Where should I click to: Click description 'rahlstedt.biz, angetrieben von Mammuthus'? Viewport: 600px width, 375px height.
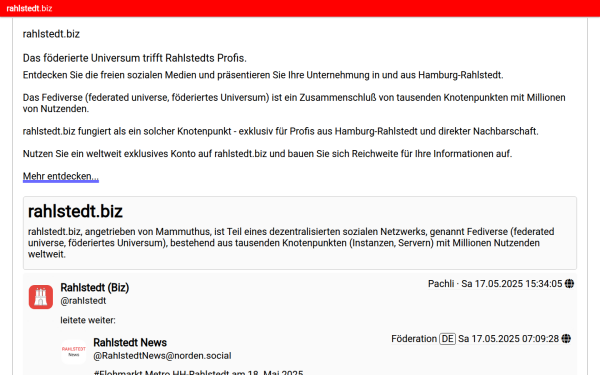coord(291,243)
